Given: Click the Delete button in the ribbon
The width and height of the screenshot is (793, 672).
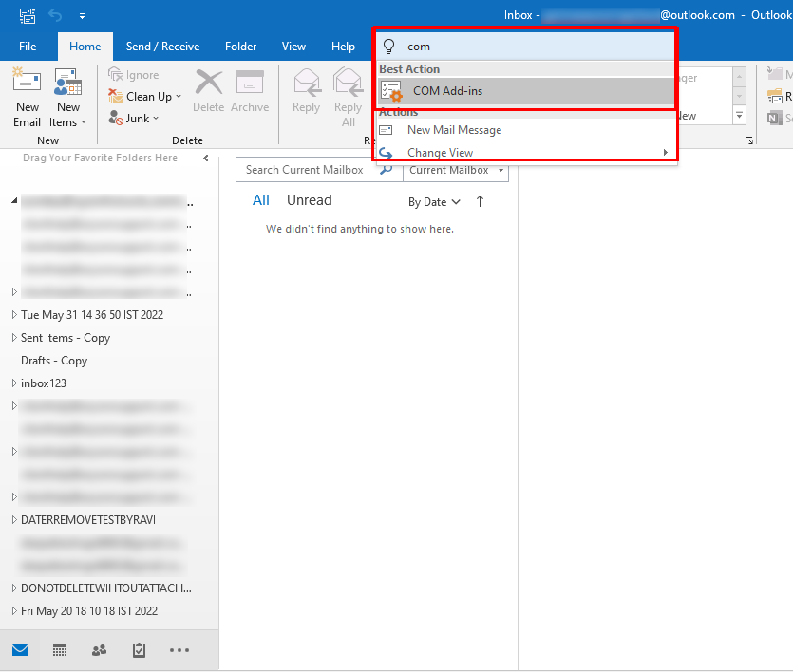Looking at the screenshot, I should (208, 91).
